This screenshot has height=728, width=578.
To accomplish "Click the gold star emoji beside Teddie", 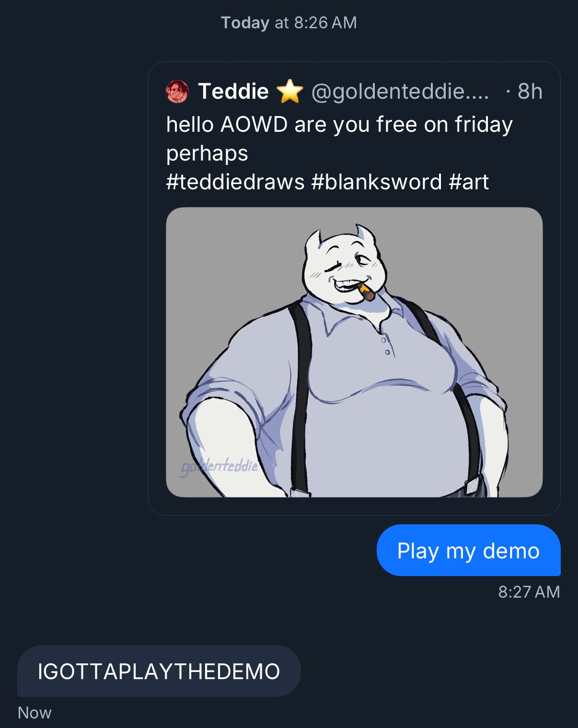I will tap(290, 92).
